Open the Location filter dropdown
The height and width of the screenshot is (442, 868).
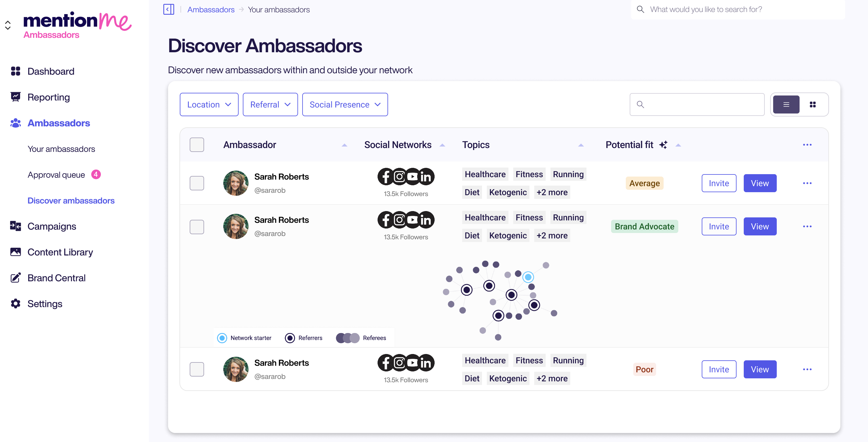click(209, 104)
